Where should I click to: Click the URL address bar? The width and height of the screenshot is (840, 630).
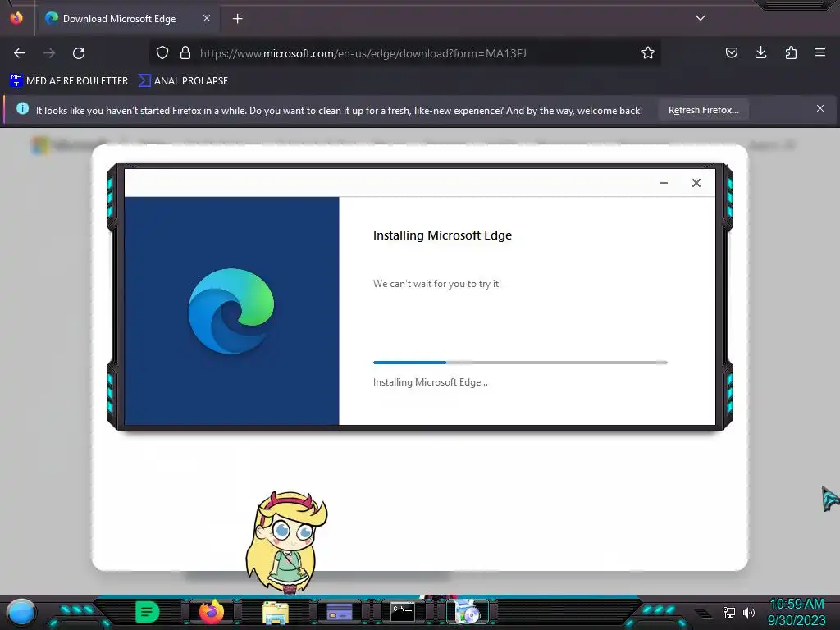pos(407,53)
